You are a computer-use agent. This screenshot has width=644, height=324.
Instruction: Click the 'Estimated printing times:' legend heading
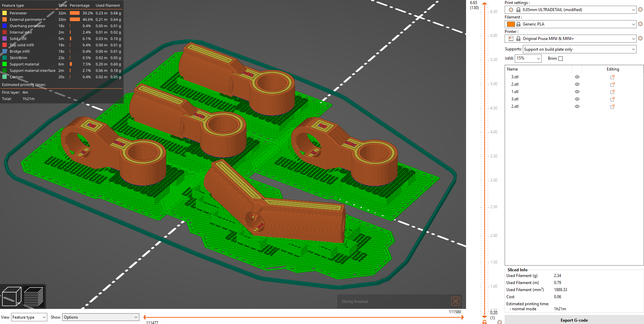[24, 85]
